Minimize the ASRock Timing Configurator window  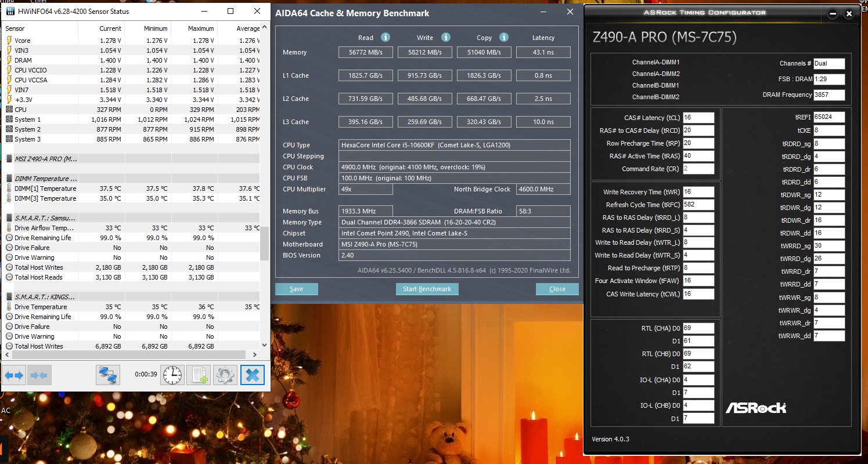833,13
